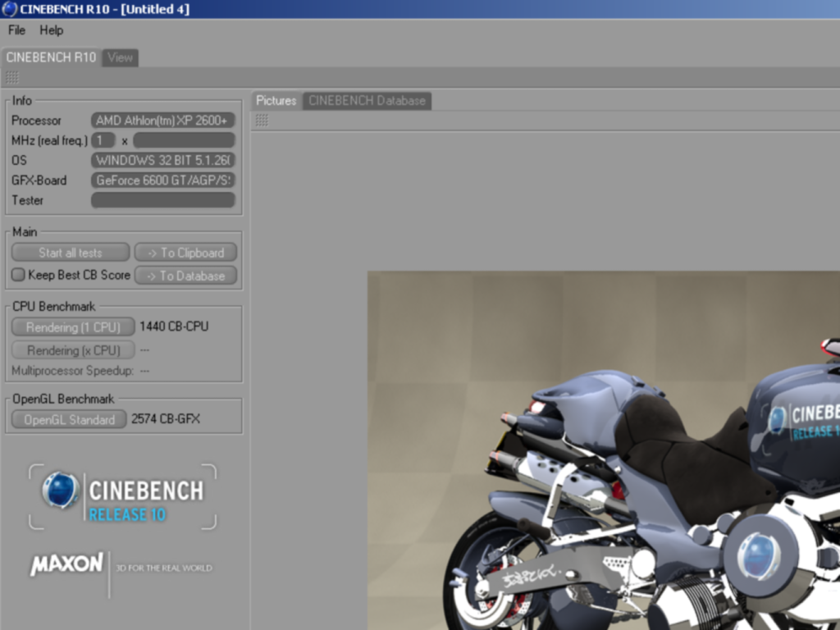Open the Help menu
This screenshot has height=630, width=840.
pyautogui.click(x=52, y=30)
